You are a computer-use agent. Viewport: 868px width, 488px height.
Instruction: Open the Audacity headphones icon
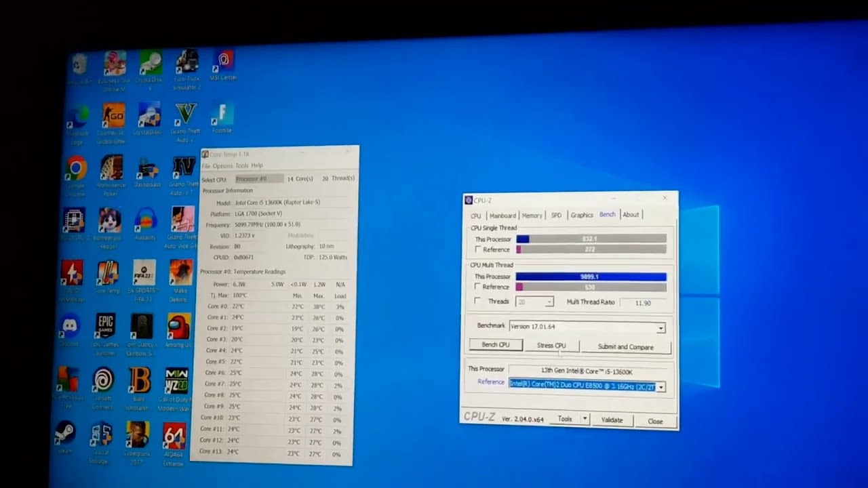[145, 223]
